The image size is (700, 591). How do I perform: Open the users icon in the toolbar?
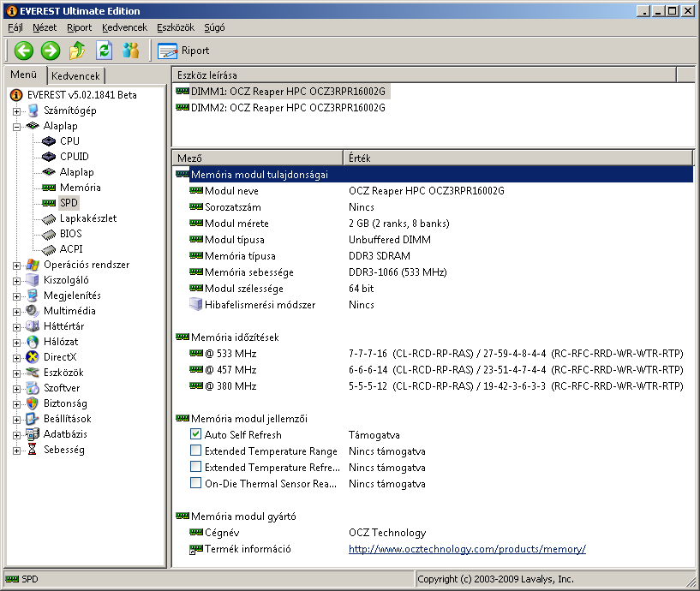(x=131, y=51)
